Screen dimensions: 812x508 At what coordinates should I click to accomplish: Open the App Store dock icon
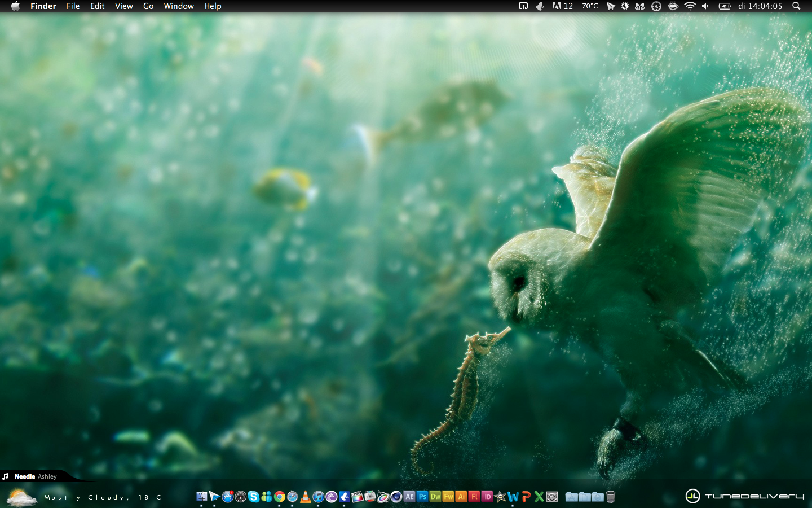click(x=227, y=497)
